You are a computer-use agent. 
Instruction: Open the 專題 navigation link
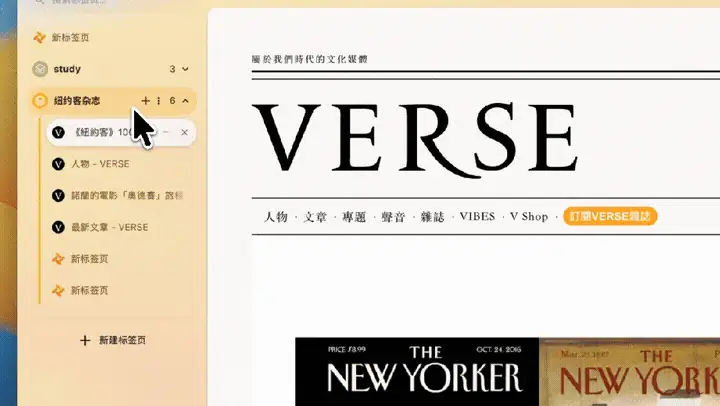[x=354, y=216]
